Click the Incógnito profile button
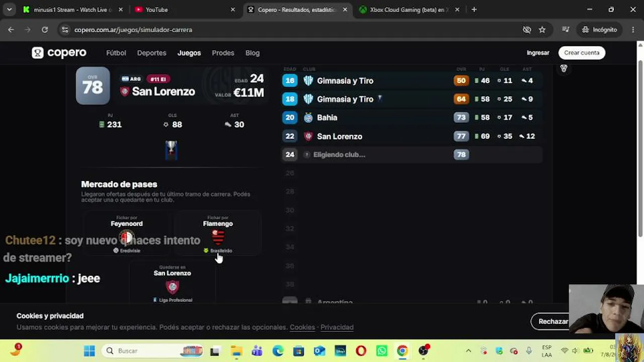644x362 pixels. 599,30
